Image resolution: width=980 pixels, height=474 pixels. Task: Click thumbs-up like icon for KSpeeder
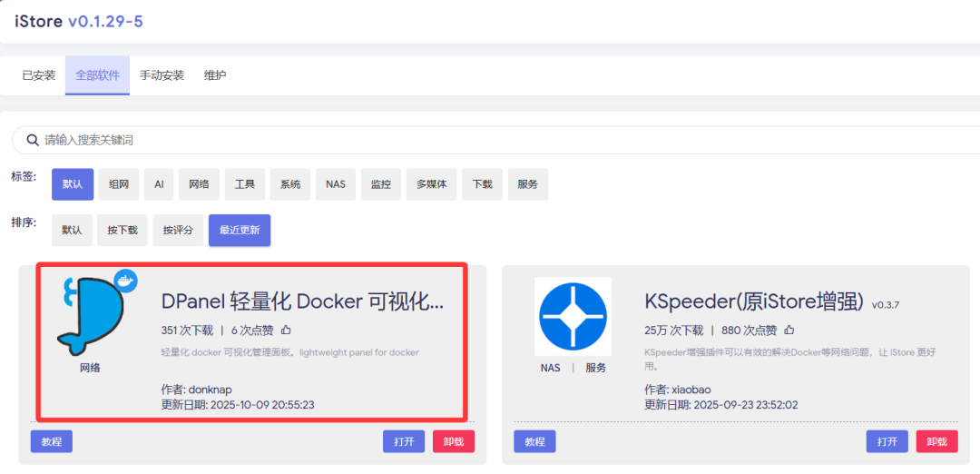coord(789,330)
